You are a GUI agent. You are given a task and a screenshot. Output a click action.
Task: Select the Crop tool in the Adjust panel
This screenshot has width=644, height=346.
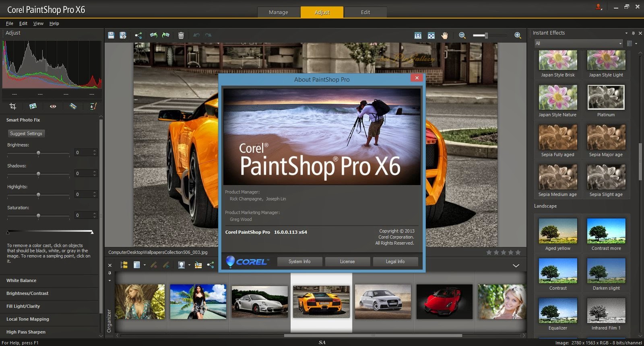(x=13, y=106)
